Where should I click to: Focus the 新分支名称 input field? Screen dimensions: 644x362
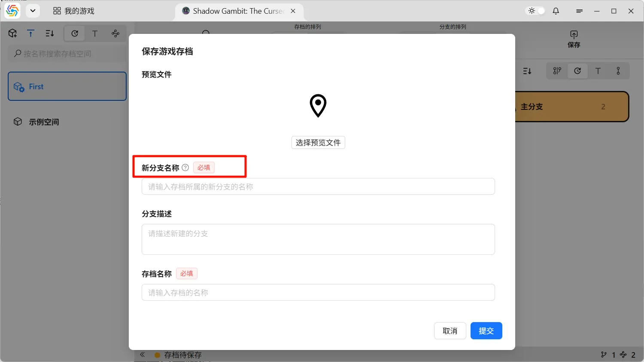[x=318, y=187]
